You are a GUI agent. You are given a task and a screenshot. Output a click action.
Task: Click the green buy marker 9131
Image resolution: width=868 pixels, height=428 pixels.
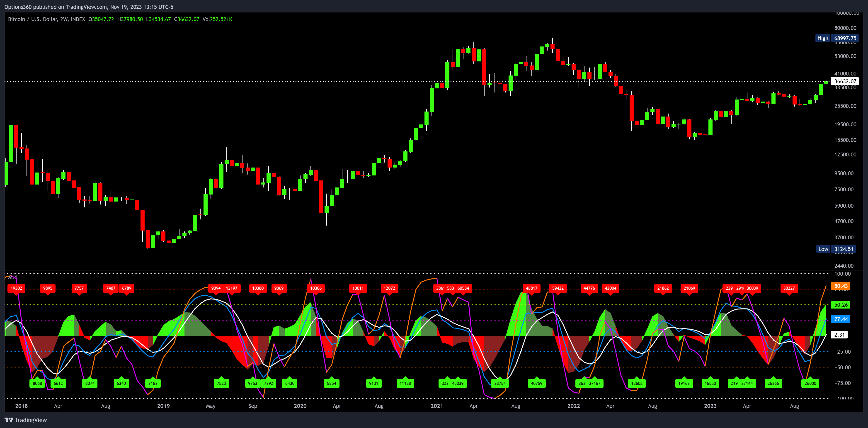[374, 383]
